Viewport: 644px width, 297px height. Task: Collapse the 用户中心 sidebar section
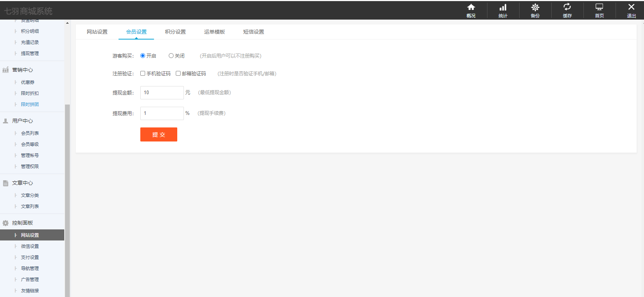click(23, 121)
